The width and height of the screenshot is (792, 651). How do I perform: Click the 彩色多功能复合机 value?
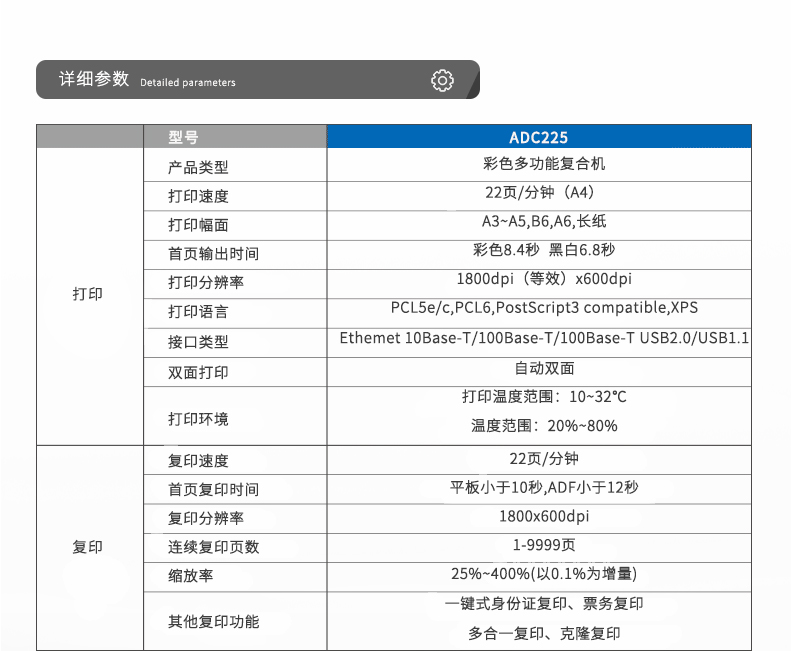click(543, 164)
